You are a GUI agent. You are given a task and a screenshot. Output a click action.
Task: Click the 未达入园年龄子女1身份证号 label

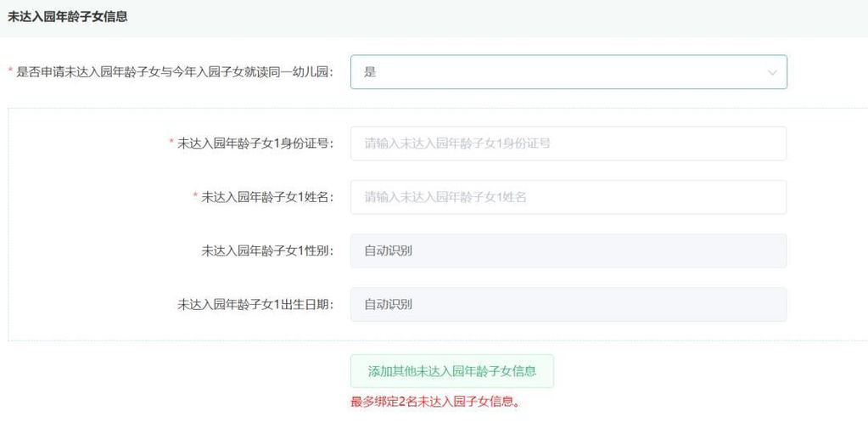pyautogui.click(x=255, y=144)
